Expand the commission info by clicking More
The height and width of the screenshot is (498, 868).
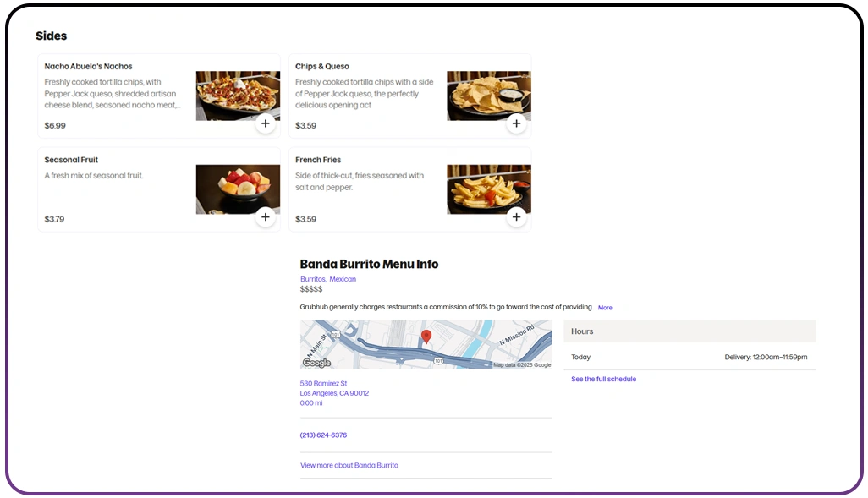[x=605, y=307]
